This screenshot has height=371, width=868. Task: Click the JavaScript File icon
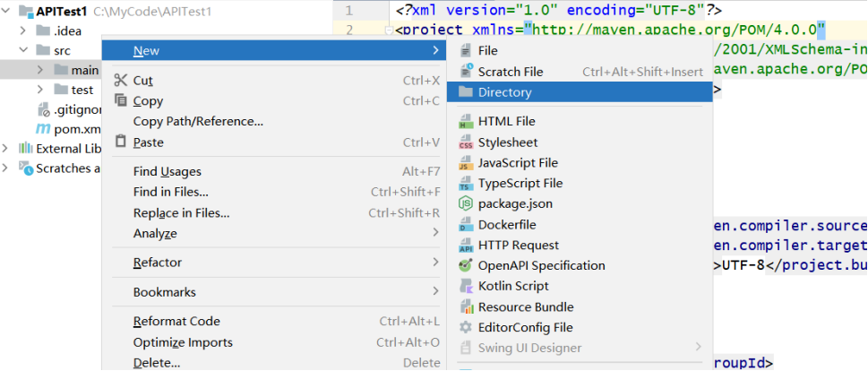[x=465, y=163]
